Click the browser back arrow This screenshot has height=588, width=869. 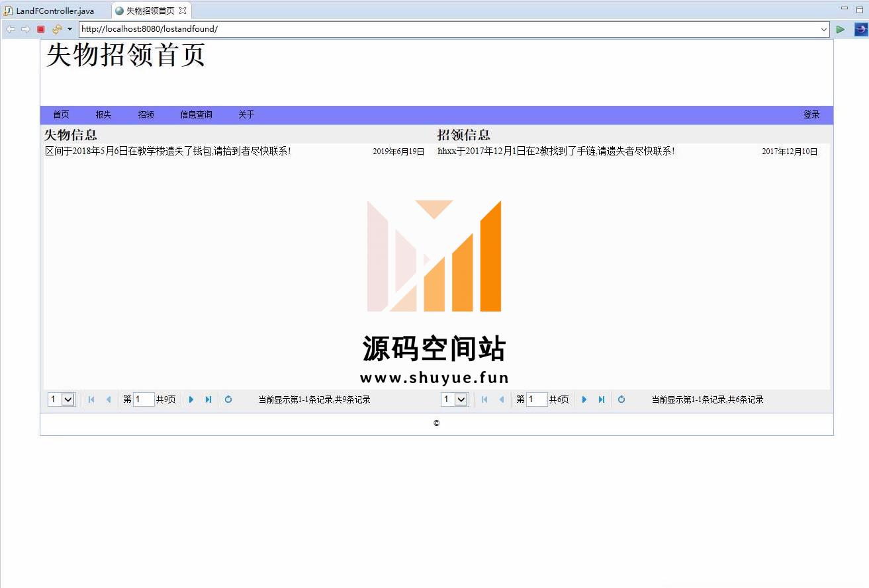click(11, 29)
